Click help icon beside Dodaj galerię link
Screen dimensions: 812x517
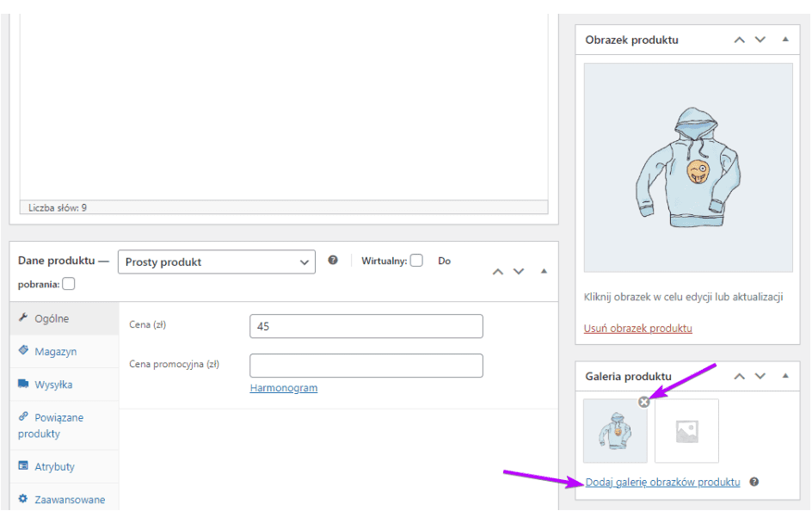(754, 483)
